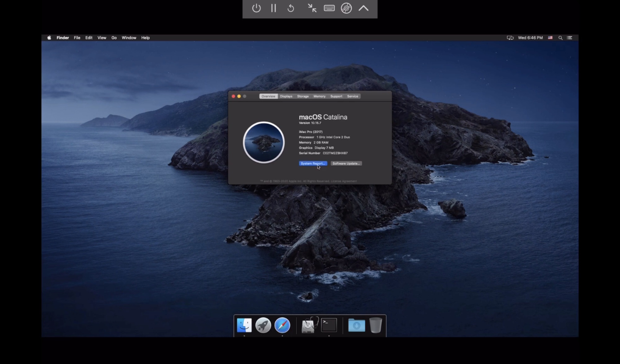
Task: Click the Memory 2 GB RAM text
Action: [313, 142]
